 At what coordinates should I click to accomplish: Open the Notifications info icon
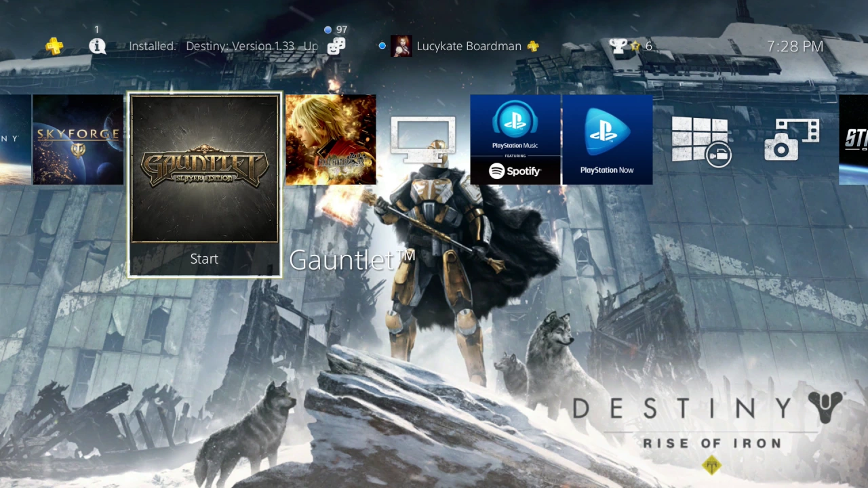tap(98, 46)
